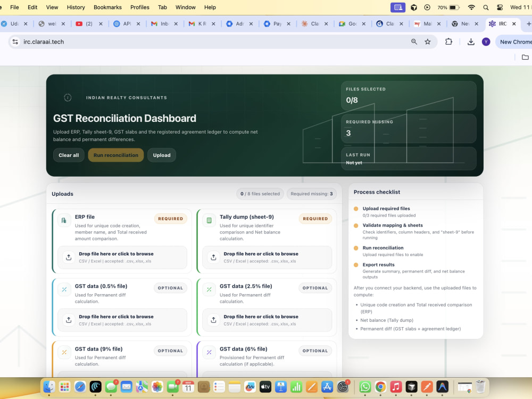The image size is (532, 399).
Task: Click the ERP file card icon
Action: click(x=64, y=220)
